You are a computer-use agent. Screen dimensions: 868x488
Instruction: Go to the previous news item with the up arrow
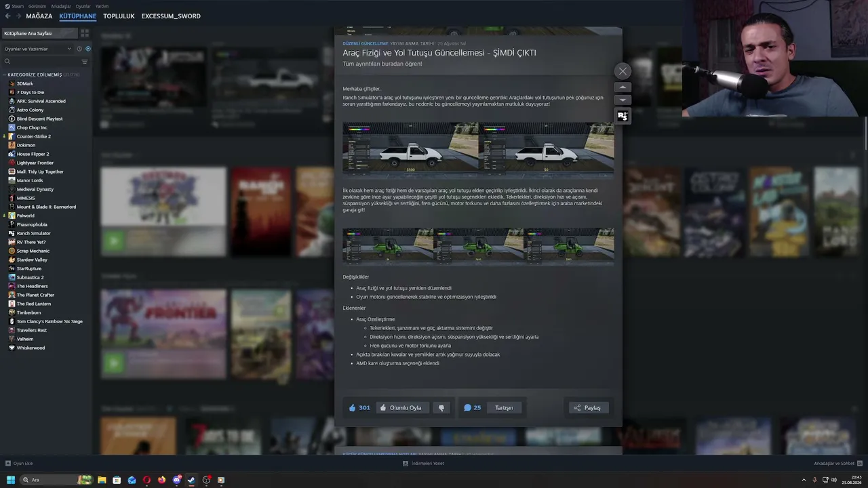[623, 87]
